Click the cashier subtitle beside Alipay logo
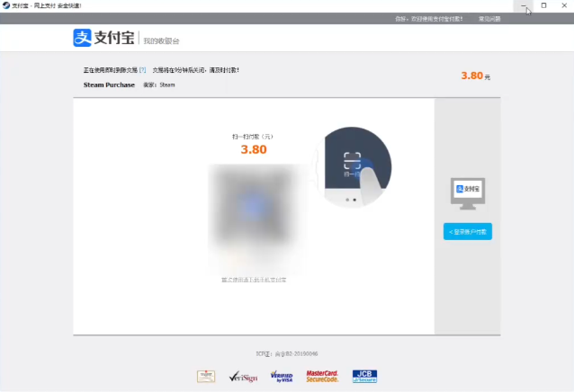The height and width of the screenshot is (392, 574). pos(161,41)
